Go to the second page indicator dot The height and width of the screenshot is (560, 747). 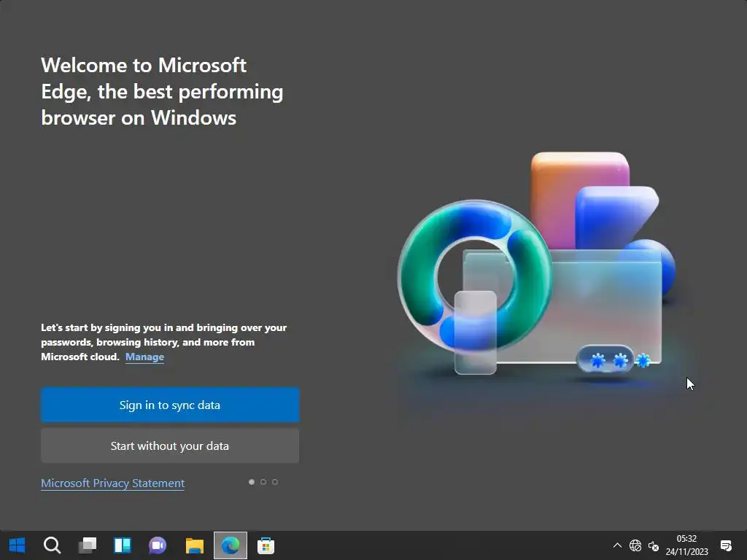(263, 482)
